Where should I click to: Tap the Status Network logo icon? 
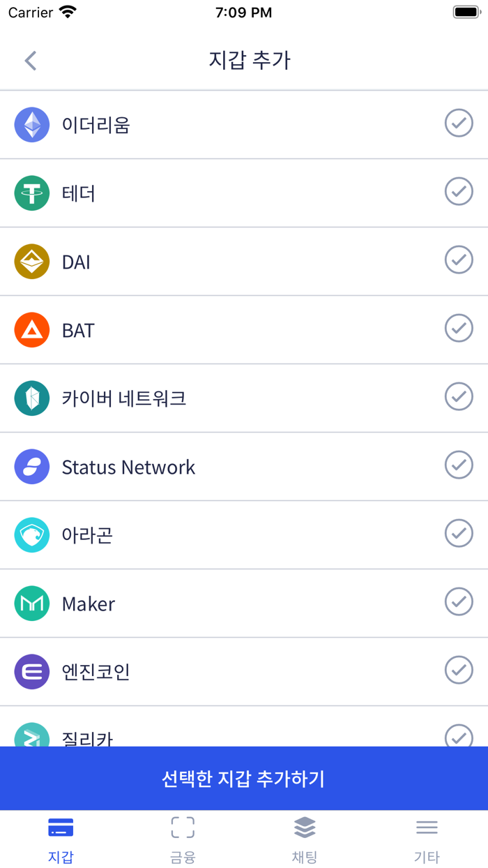coord(32,467)
